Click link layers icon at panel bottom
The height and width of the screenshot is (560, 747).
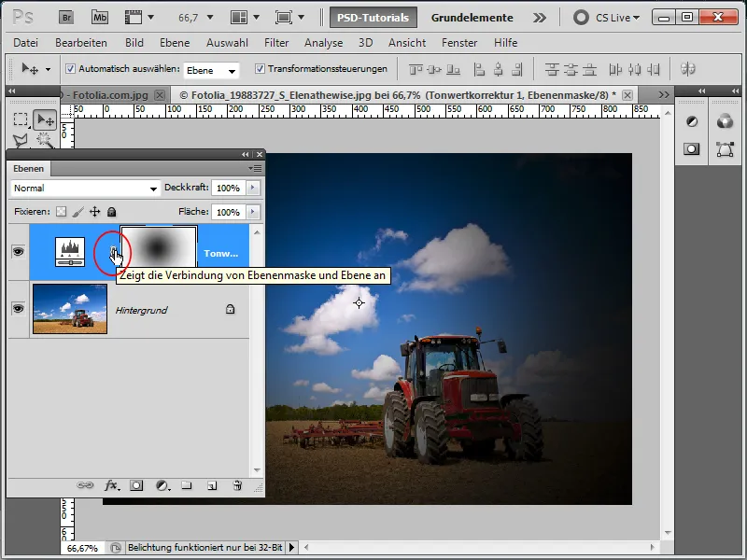85,485
